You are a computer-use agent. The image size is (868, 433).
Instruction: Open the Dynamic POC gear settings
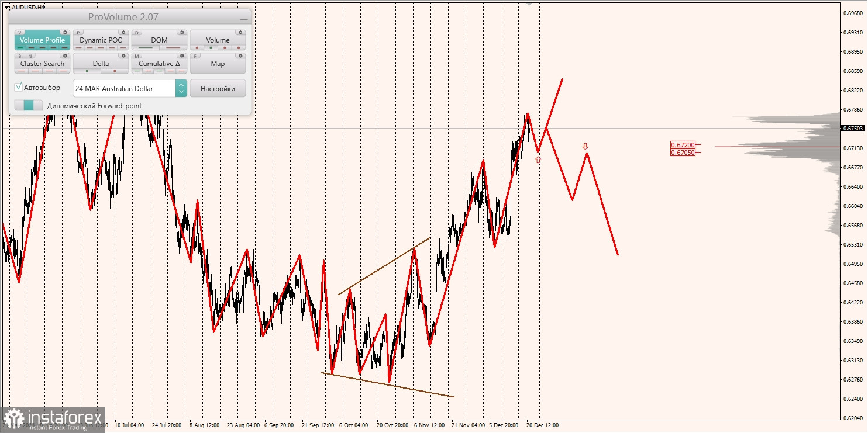click(x=123, y=32)
